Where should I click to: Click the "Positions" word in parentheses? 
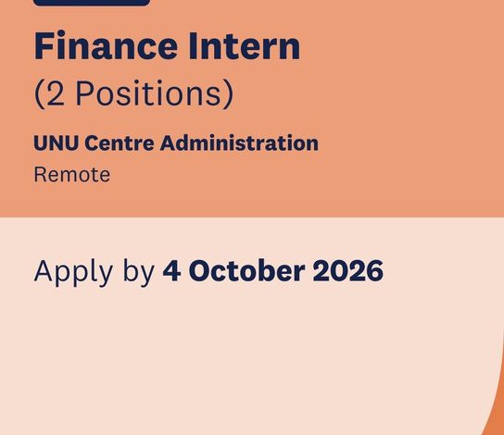tap(148, 93)
